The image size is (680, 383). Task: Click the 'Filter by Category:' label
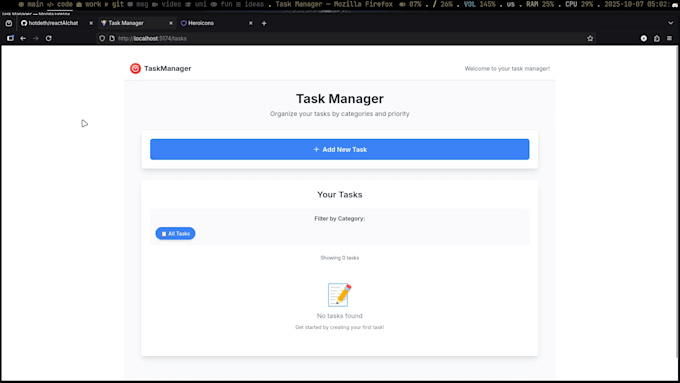pyautogui.click(x=340, y=219)
